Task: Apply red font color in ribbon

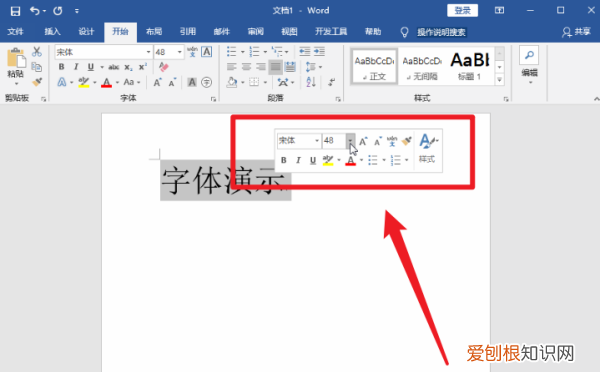Action: coord(106,82)
